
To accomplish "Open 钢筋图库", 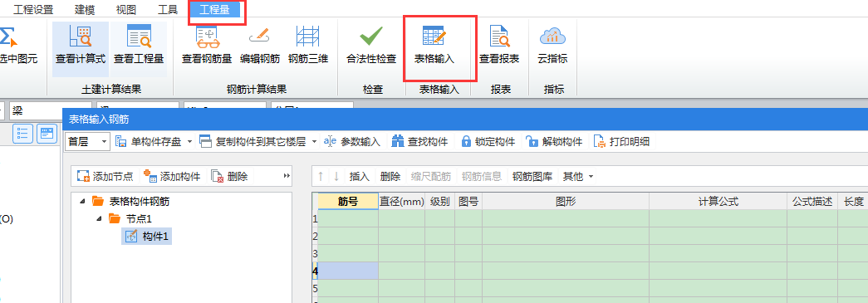I will [x=532, y=176].
